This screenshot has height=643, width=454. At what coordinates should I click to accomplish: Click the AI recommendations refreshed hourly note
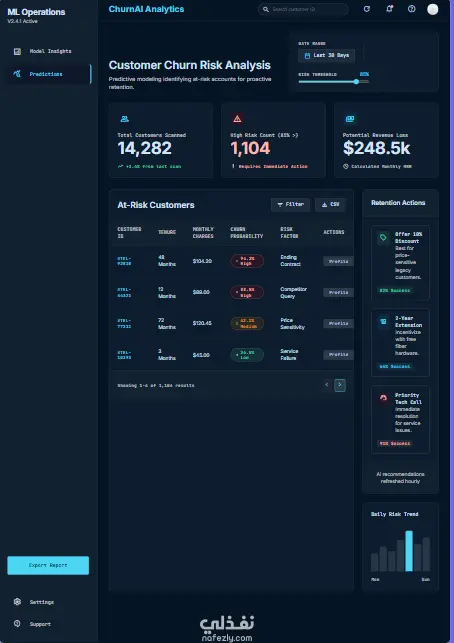click(400, 478)
